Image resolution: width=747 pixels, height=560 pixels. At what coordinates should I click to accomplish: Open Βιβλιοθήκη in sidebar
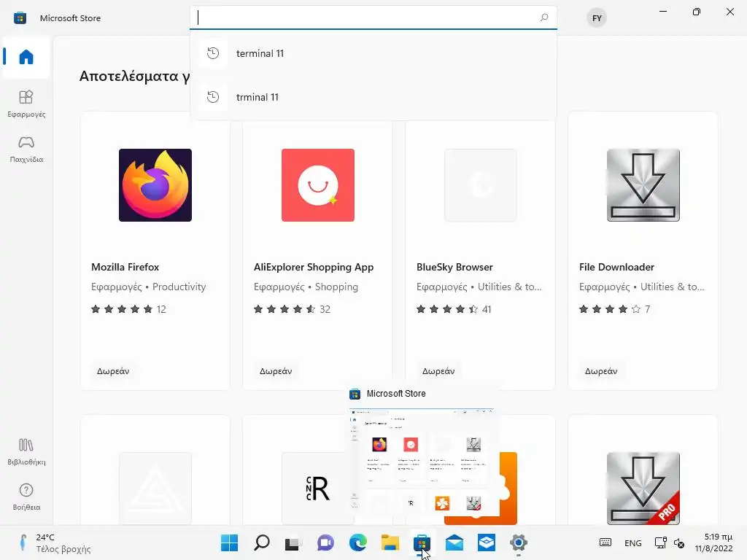pos(26,451)
